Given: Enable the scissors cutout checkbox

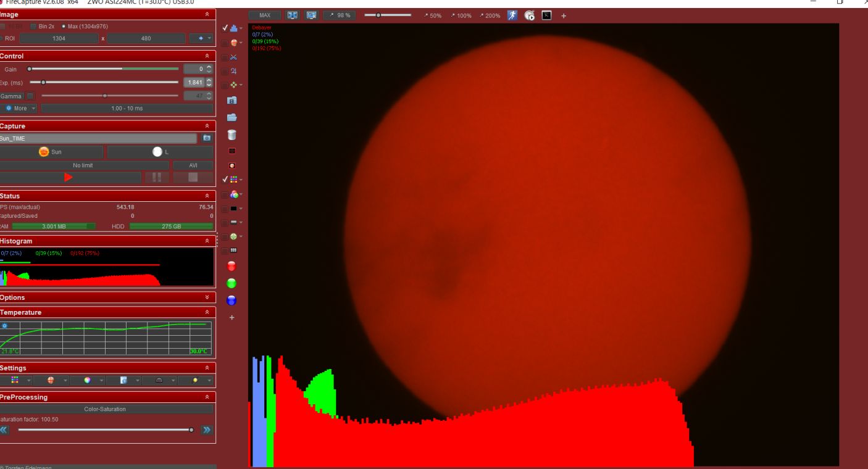Looking at the screenshot, I should [x=225, y=57].
